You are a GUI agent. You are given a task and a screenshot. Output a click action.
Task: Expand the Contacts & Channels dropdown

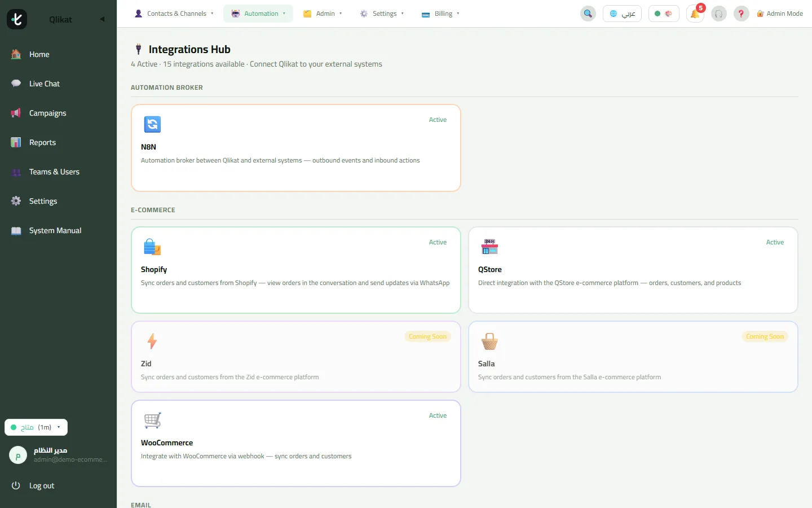pos(174,14)
